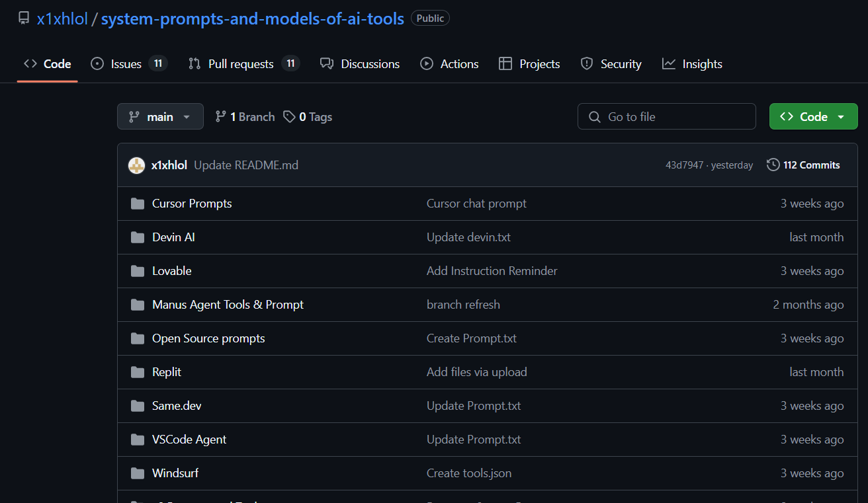Viewport: 868px width, 503px height.
Task: Click the Issues circle-dot icon
Action: [x=97, y=63]
